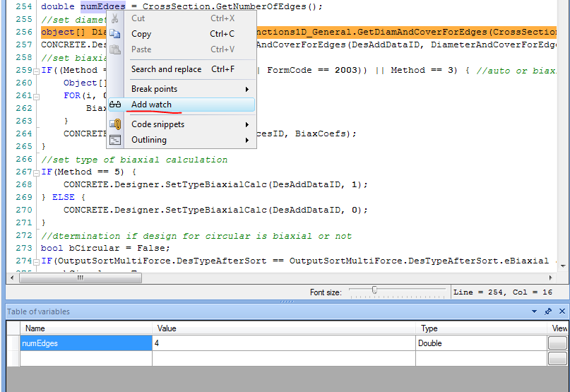
Task: Collapse the FOR block at line 261
Action: pyautogui.click(x=36, y=97)
